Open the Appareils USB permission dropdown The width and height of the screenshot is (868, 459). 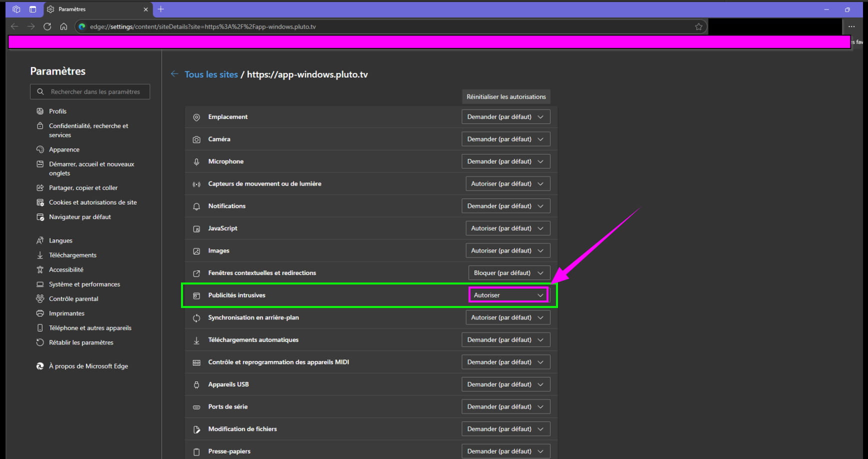pos(505,384)
